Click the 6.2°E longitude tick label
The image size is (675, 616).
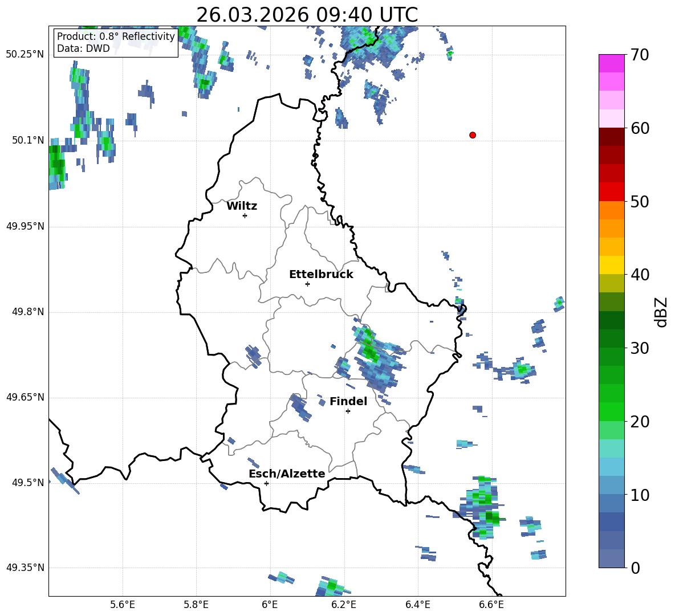click(344, 605)
